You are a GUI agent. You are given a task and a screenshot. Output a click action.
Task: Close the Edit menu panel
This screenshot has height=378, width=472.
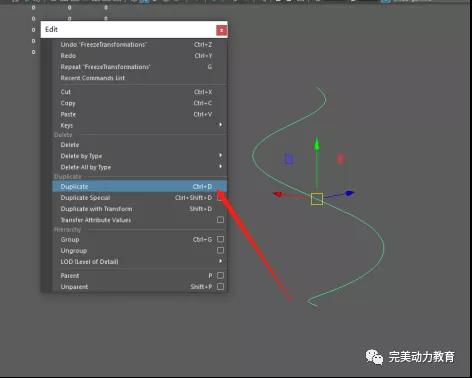[x=221, y=30]
